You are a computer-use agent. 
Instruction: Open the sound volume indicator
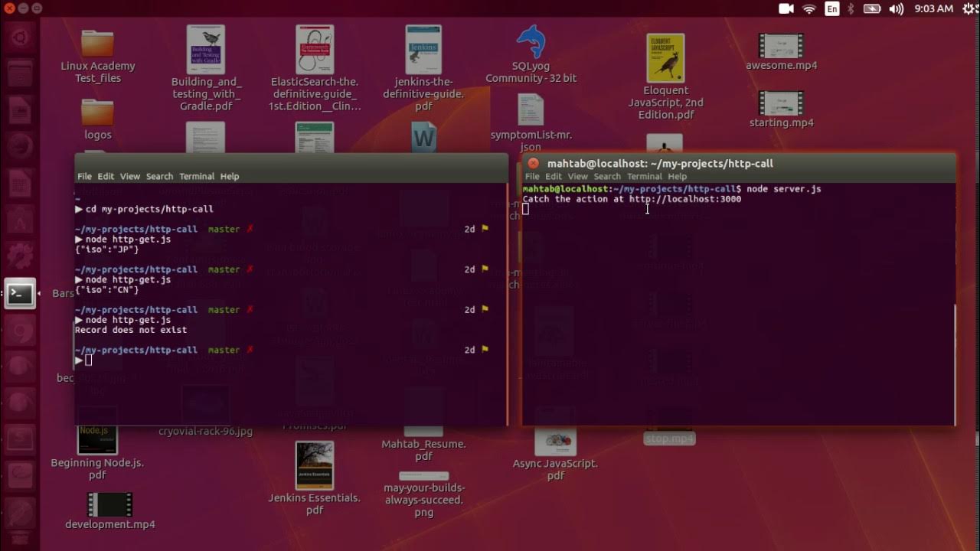[897, 8]
